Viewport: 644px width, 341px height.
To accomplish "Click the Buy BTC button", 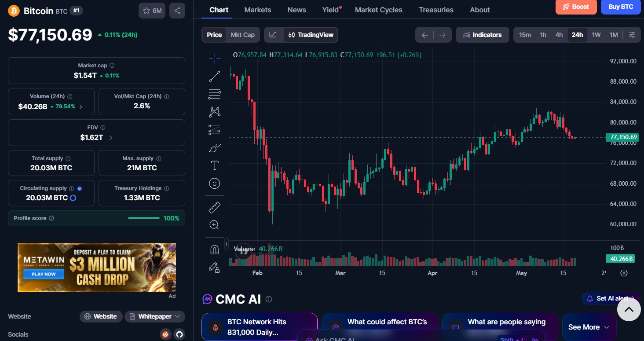I will coord(621,7).
